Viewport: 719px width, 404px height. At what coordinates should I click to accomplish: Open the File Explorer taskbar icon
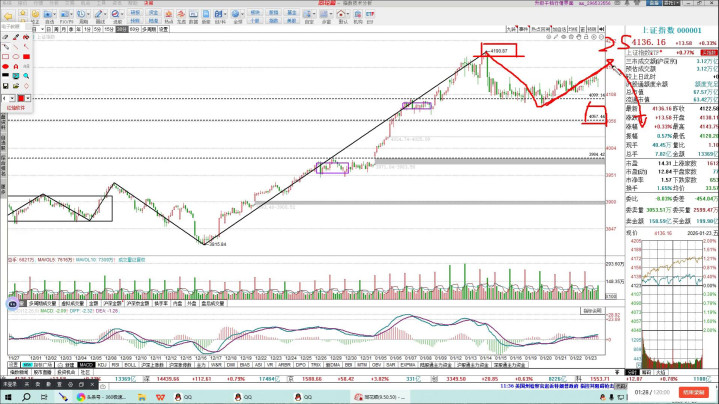[142, 397]
